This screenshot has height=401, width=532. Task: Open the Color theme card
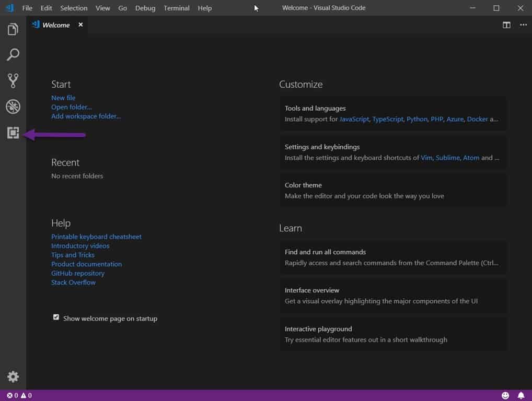click(x=393, y=190)
